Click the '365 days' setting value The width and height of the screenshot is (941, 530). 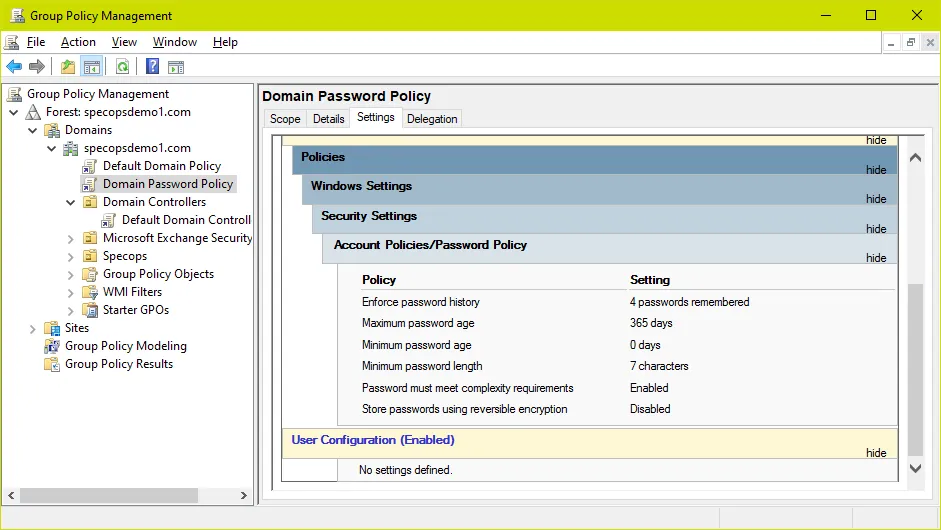click(x=651, y=323)
